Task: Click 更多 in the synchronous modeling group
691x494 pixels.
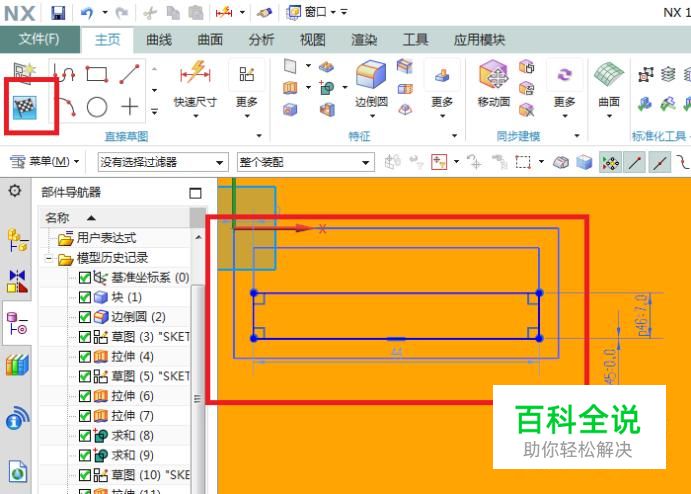Action: 565,88
